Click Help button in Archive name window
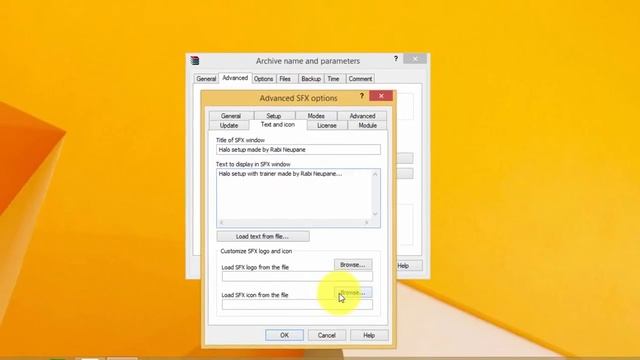 [x=408, y=266]
